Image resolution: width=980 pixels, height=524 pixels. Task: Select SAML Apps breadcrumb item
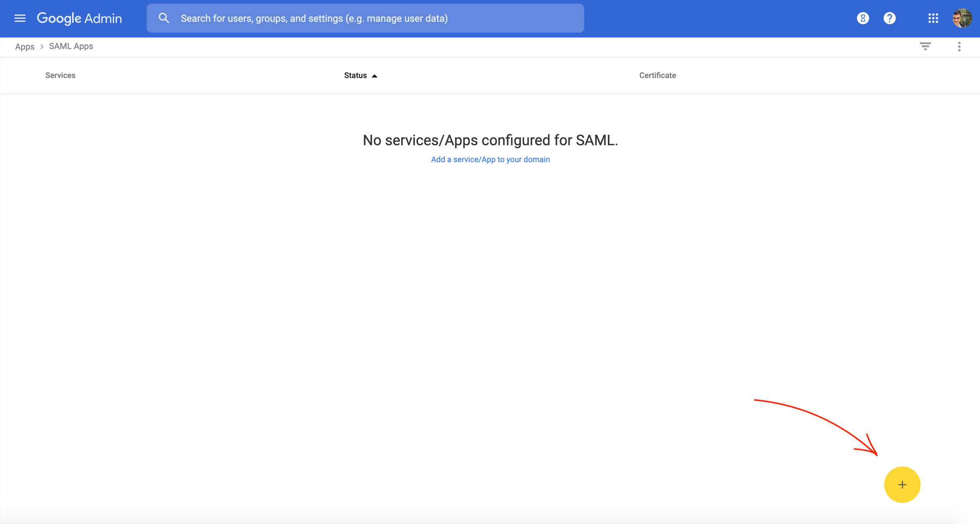pos(71,46)
